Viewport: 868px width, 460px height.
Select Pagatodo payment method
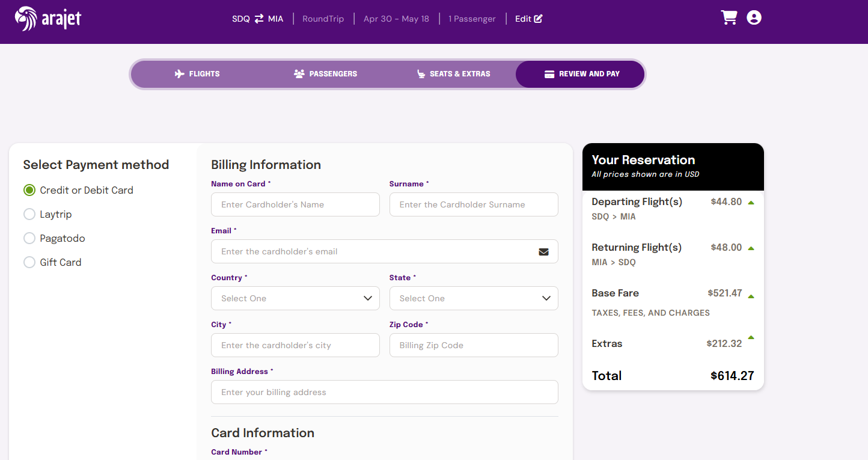29,238
